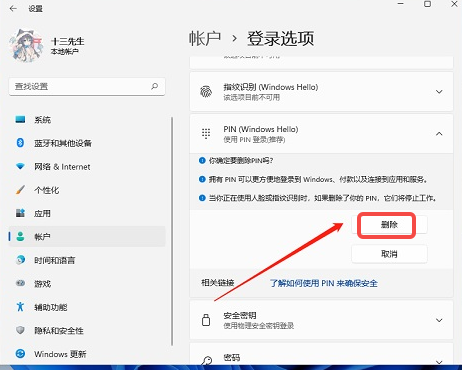
Task: Click 删除 to remove the PIN
Action: (x=389, y=225)
